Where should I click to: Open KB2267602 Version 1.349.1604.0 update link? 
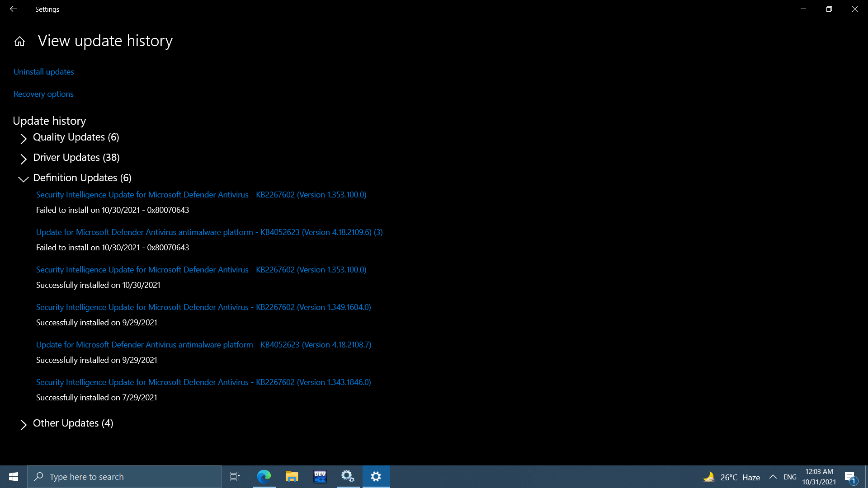[203, 307]
